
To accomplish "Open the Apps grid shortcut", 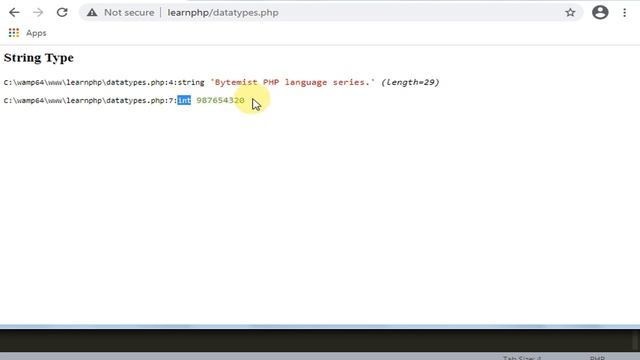I will 14,33.
